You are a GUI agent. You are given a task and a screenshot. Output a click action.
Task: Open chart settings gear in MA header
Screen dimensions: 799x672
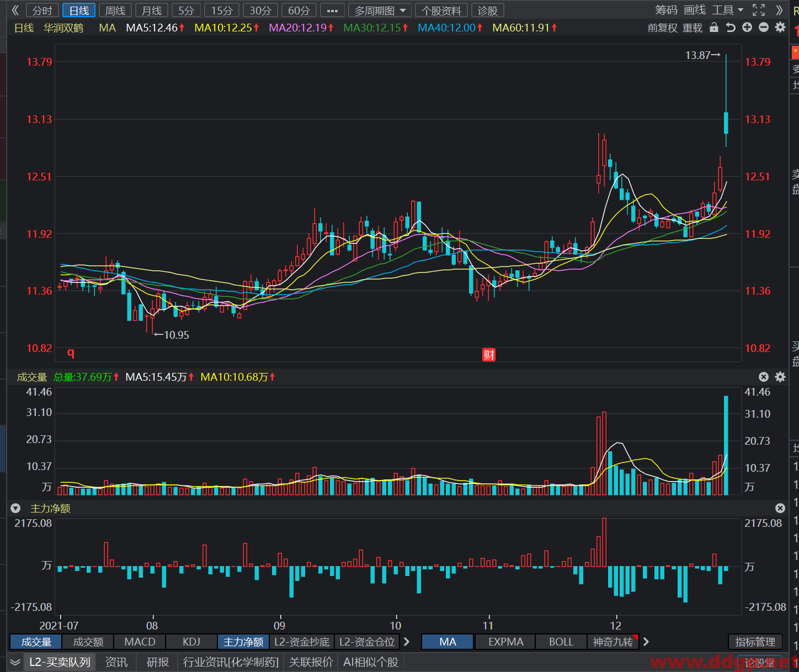pos(780,27)
